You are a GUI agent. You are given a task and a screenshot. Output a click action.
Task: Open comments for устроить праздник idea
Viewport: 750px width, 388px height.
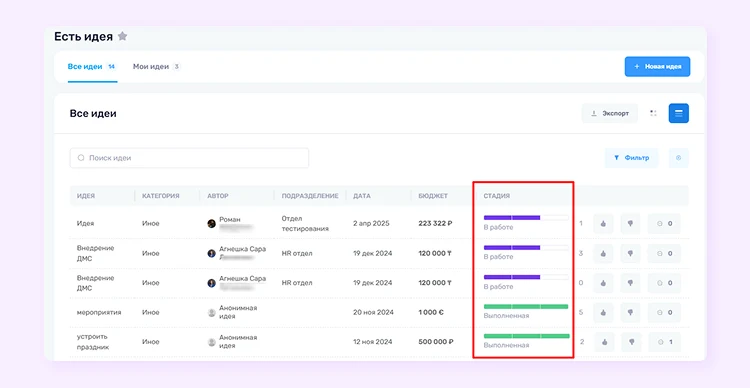point(665,342)
